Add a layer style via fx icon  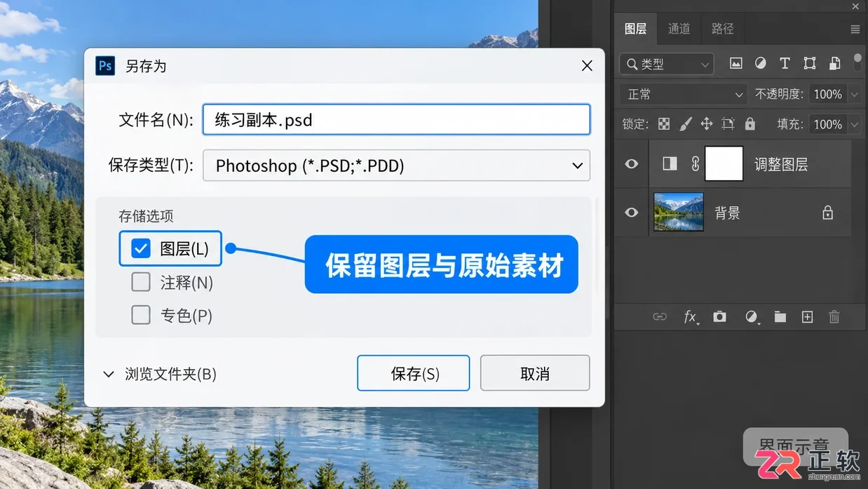(x=691, y=317)
